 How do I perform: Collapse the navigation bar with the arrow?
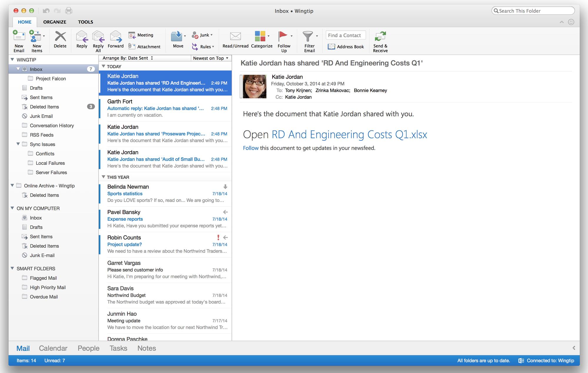tap(574, 348)
